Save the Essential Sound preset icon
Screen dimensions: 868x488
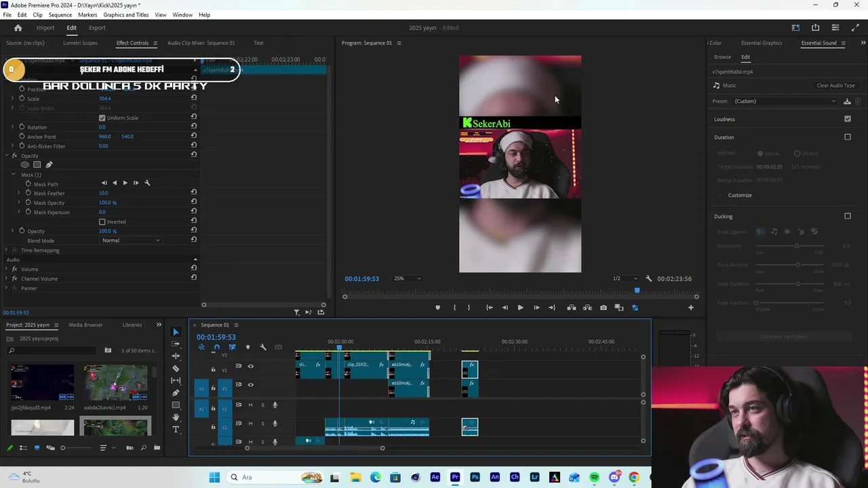tap(847, 102)
